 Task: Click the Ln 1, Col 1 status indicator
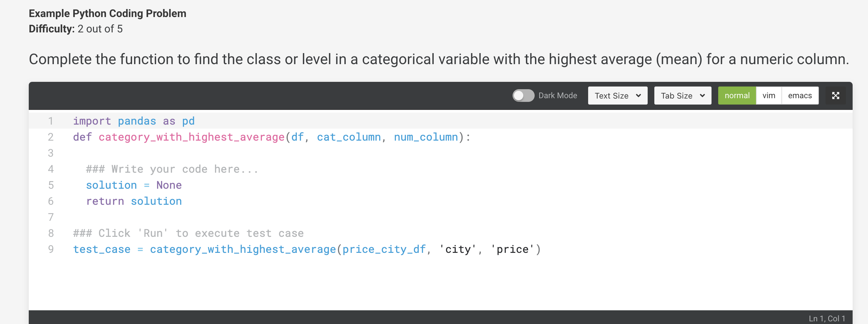(827, 318)
